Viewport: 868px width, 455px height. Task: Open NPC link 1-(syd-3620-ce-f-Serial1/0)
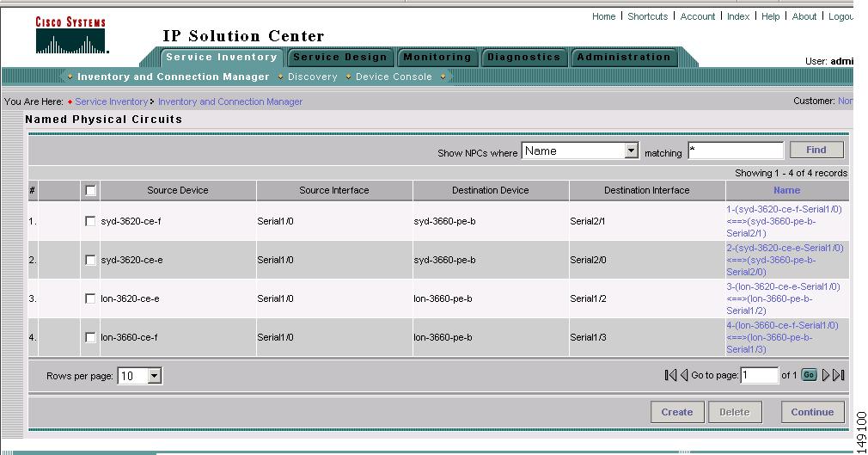click(x=785, y=221)
